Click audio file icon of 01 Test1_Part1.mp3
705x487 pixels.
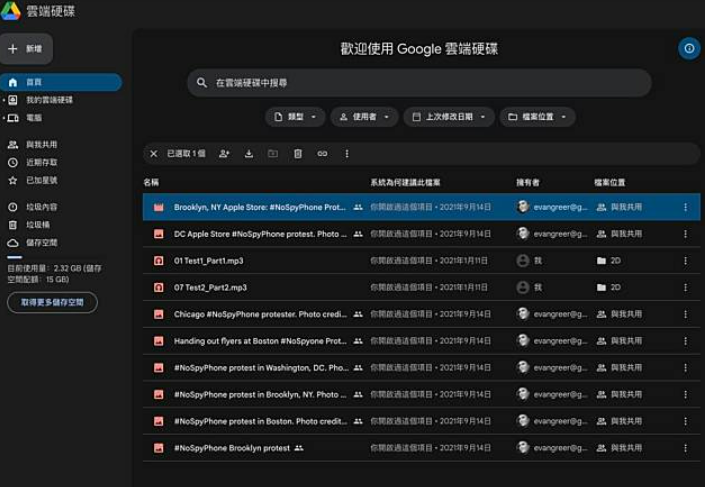pyautogui.click(x=158, y=261)
